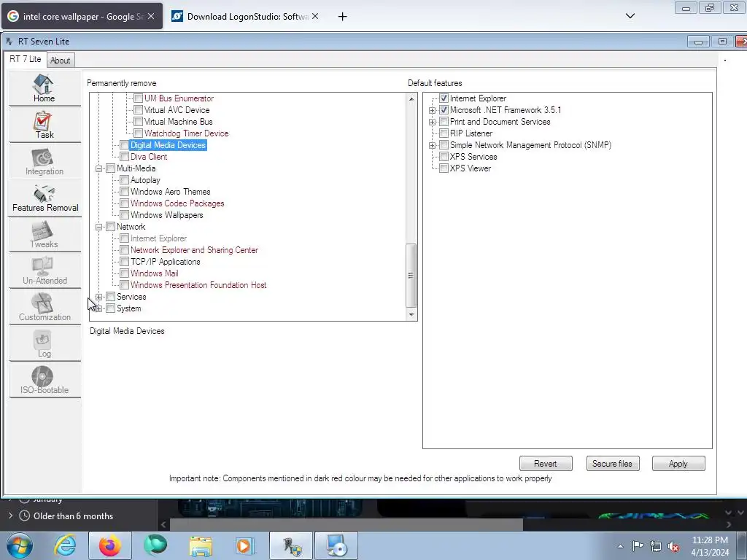Viewport: 747px width, 560px height.
Task: Open Features Removal sidebar icon
Action: point(44,198)
